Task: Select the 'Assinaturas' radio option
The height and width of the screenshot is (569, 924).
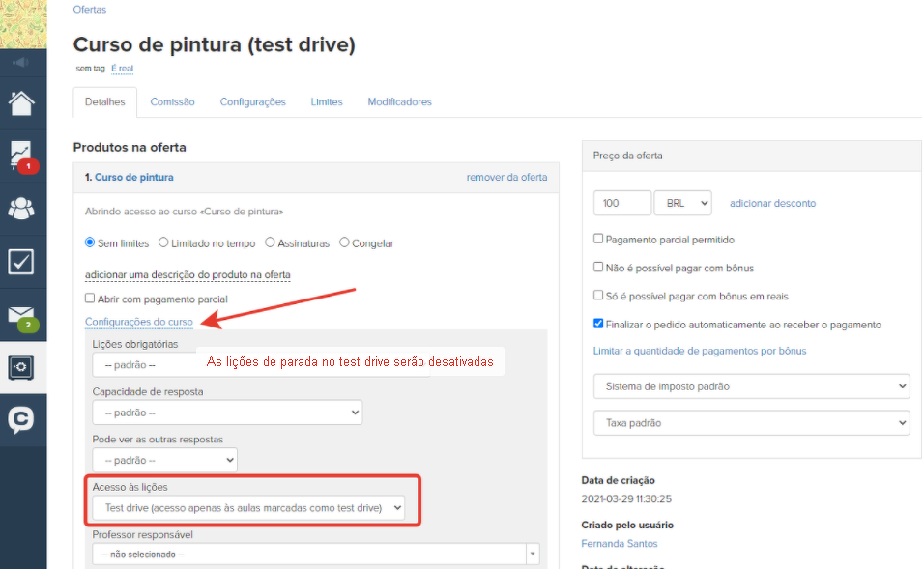Action: click(x=270, y=243)
